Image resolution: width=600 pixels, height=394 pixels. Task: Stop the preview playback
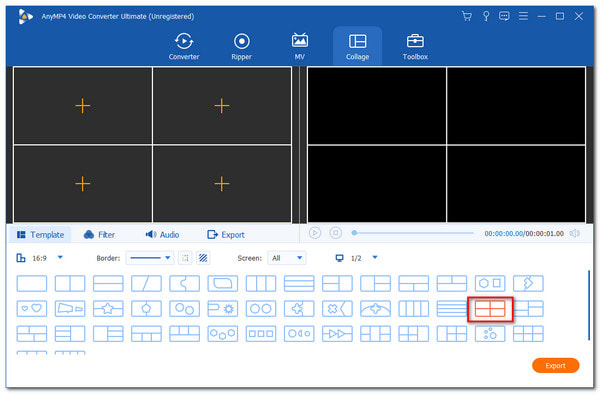point(336,233)
